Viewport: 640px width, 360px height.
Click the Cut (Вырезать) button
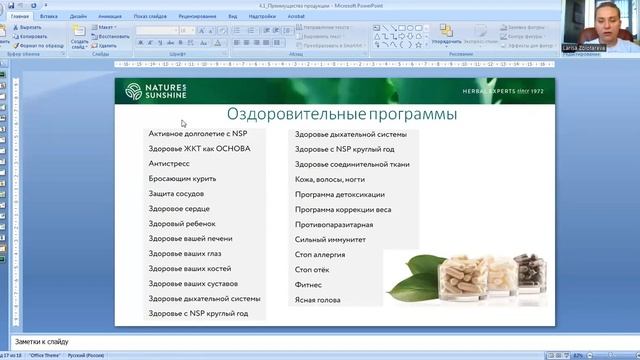pyautogui.click(x=27, y=27)
